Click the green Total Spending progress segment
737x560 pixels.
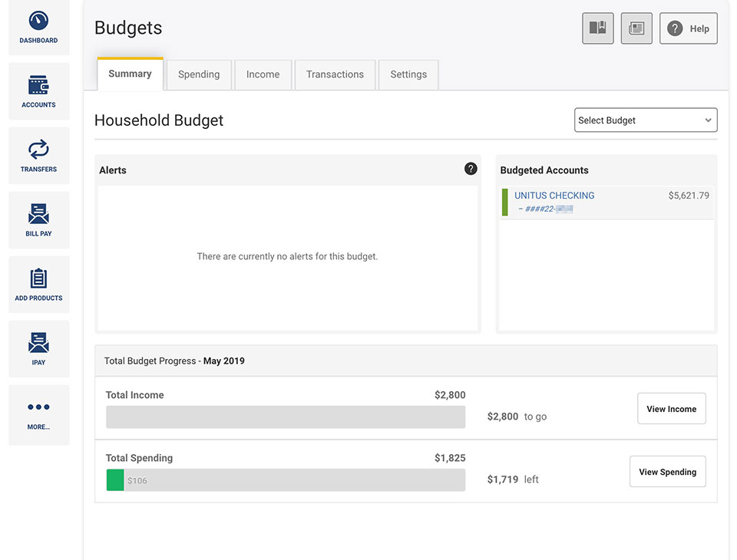point(115,479)
